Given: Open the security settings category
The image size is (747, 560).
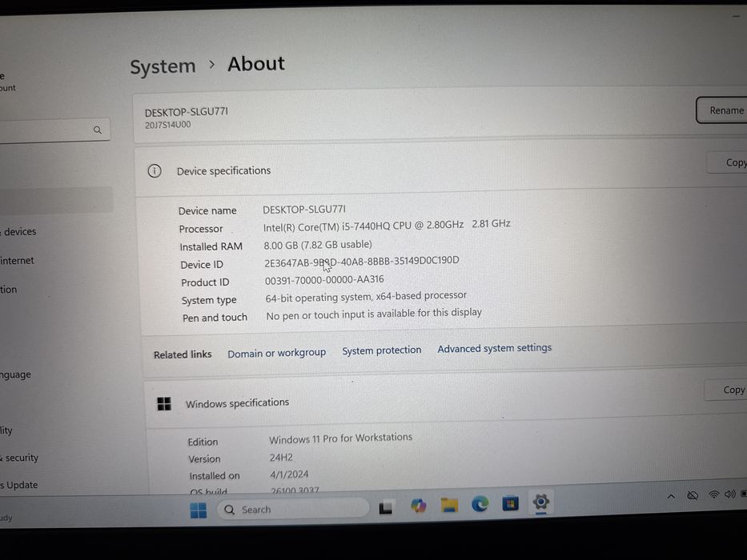Looking at the screenshot, I should (20, 458).
